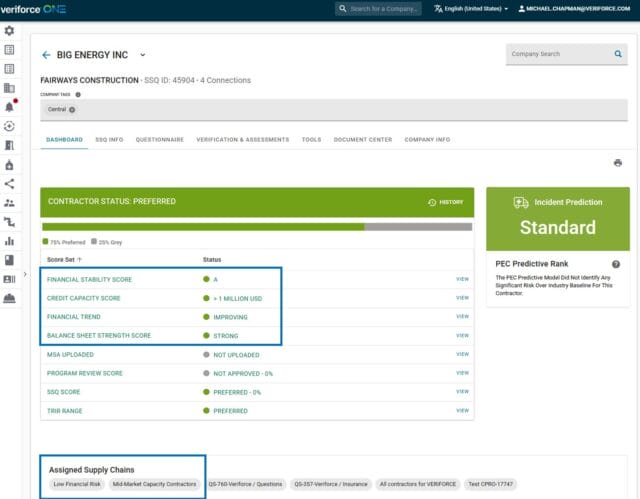The height and width of the screenshot is (499, 640).
Task: Click the language translate icon
Action: 438,9
